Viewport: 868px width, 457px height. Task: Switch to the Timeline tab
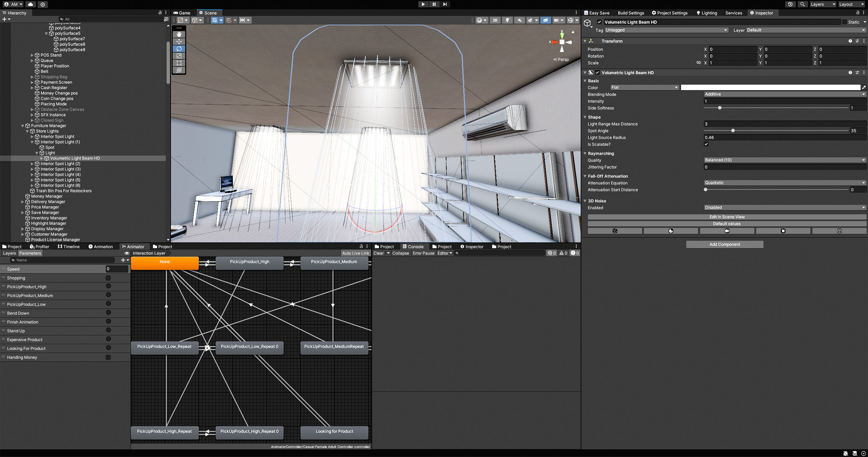point(69,246)
